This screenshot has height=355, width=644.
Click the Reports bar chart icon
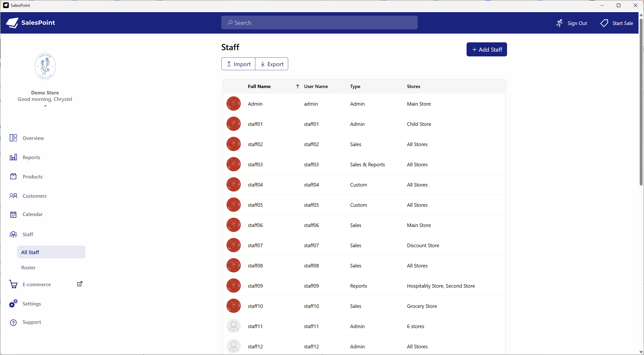13,157
